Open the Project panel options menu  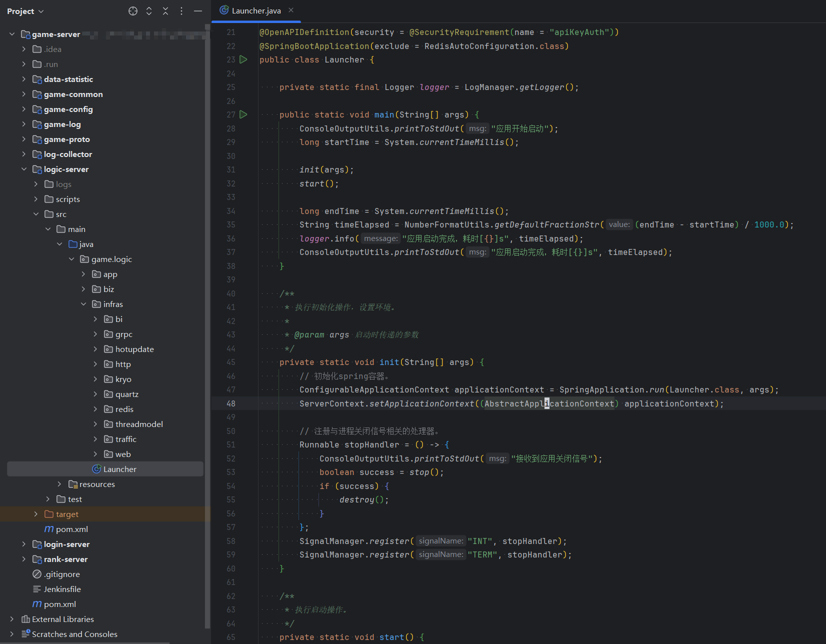181,11
